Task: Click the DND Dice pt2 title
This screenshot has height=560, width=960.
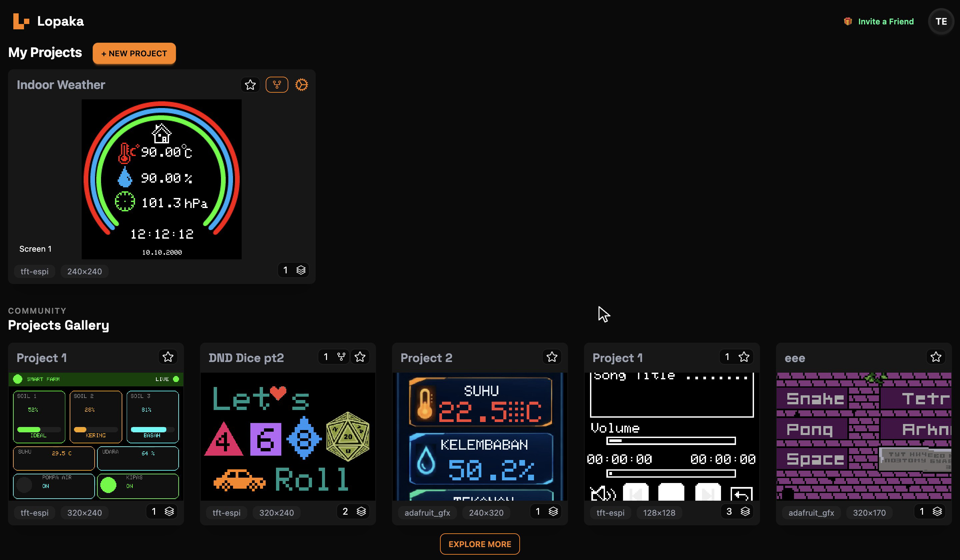Action: pos(246,358)
